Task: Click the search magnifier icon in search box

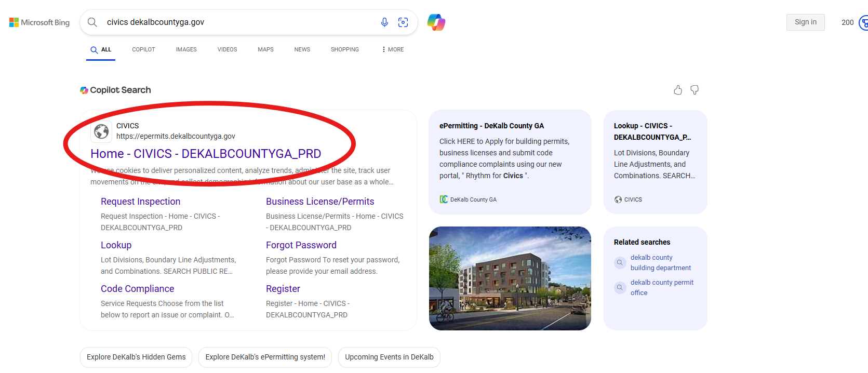Action: (92, 22)
